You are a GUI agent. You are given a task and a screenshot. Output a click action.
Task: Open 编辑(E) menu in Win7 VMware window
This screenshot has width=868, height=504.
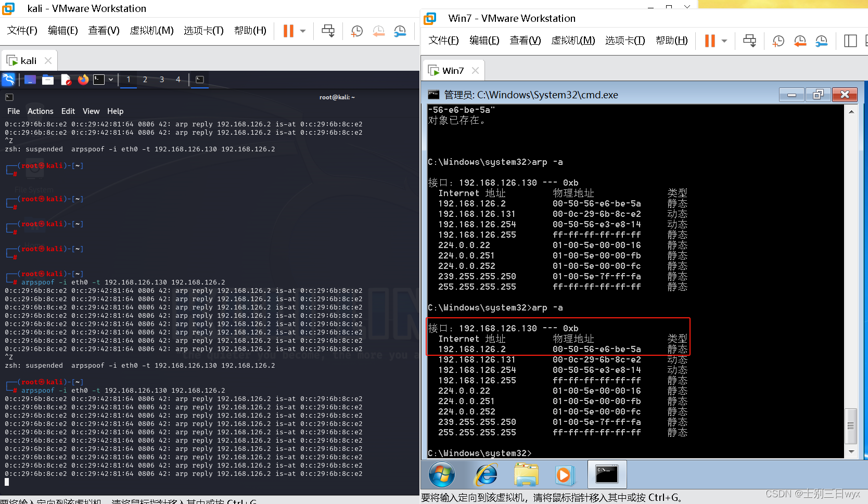(484, 41)
